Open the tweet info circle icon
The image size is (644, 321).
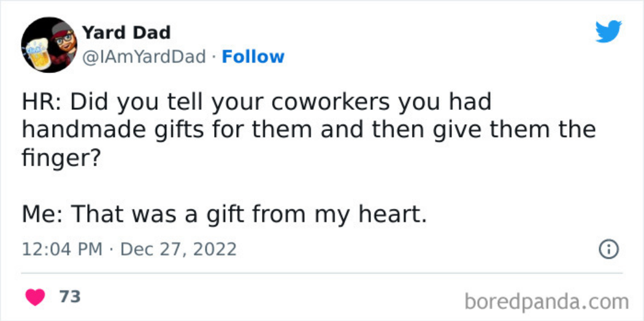pos(608,249)
